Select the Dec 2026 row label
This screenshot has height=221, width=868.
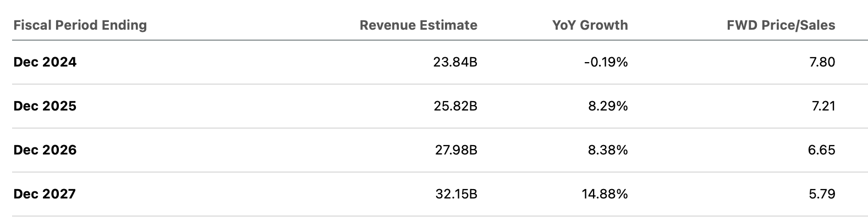(x=45, y=150)
